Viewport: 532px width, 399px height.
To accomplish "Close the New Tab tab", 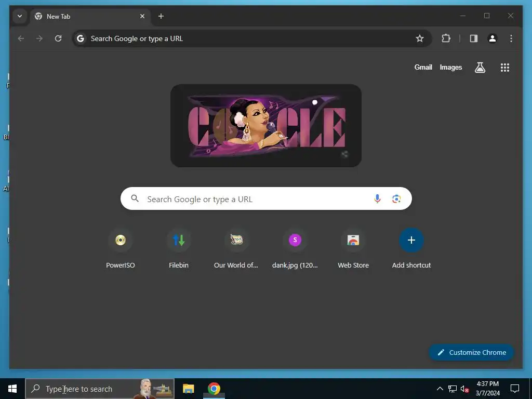I will 142,16.
